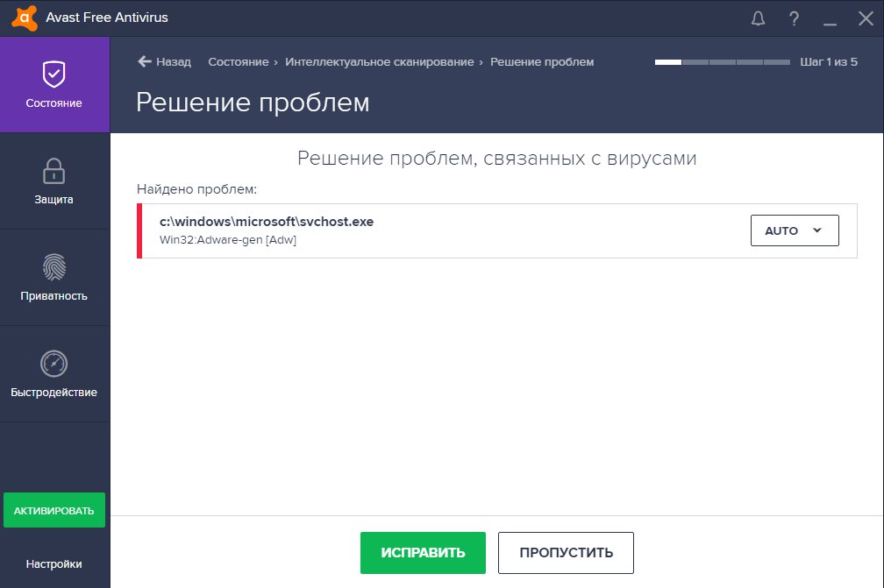Open the Состояние tab with shield icon

[x=54, y=85]
